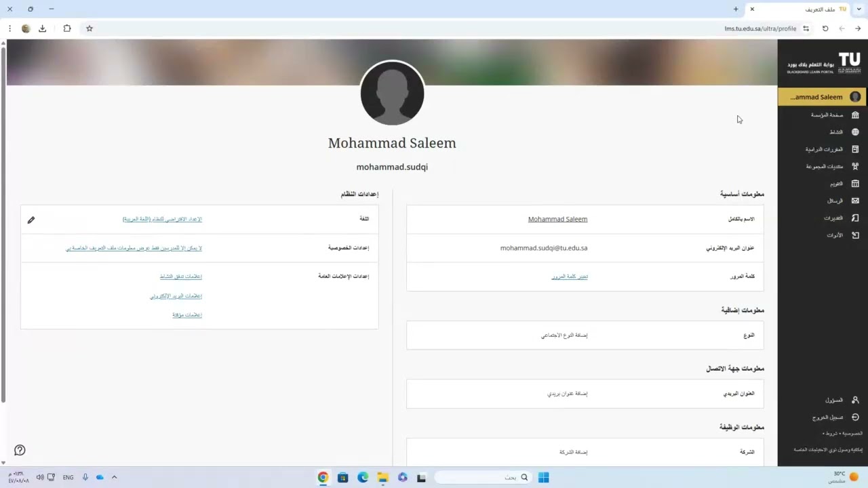The image size is (868, 488).
Task: Open the Organizations (منتديات المجموعة) sidebar icon
Action: [x=855, y=166]
